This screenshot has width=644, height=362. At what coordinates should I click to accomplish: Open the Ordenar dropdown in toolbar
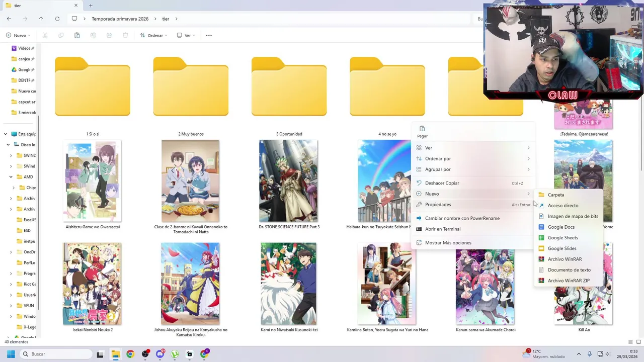153,35
